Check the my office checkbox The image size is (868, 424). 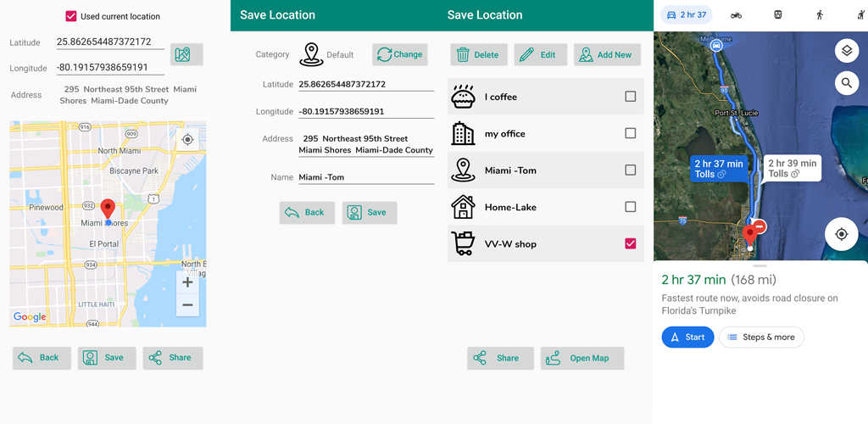click(x=630, y=133)
